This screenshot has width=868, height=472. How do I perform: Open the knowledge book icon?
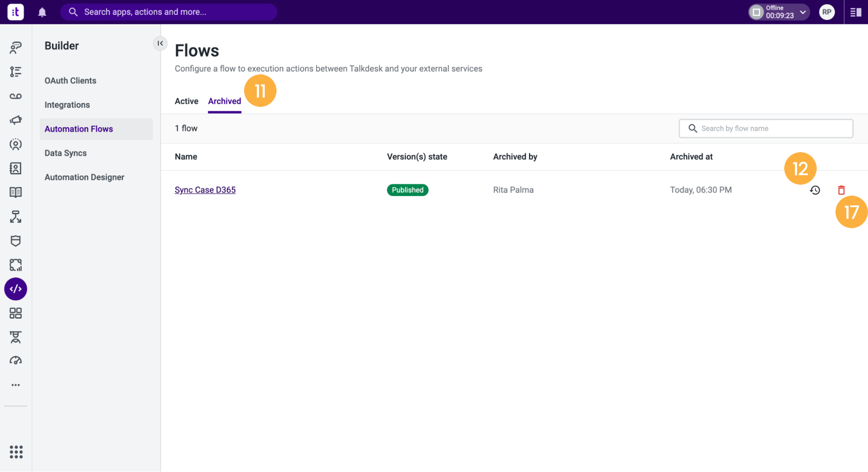coord(16,192)
